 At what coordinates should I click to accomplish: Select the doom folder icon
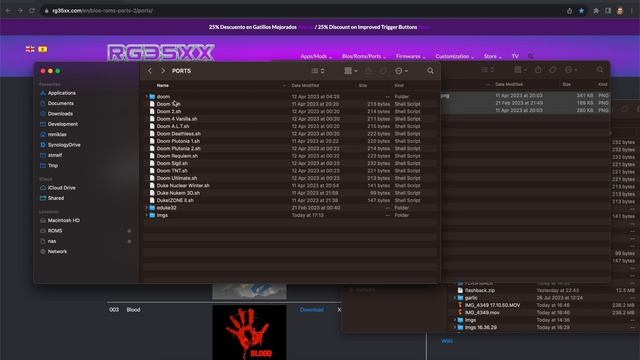pyautogui.click(x=152, y=97)
